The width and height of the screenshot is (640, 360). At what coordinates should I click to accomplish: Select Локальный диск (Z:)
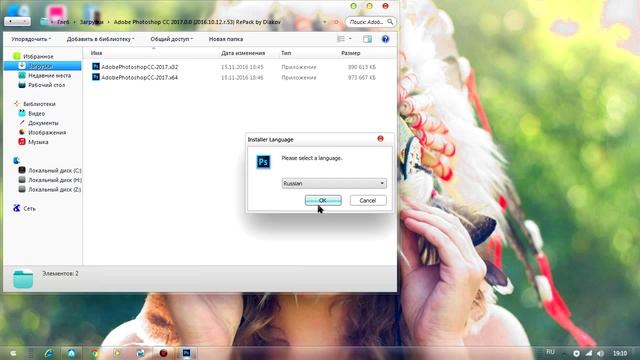pos(54,189)
